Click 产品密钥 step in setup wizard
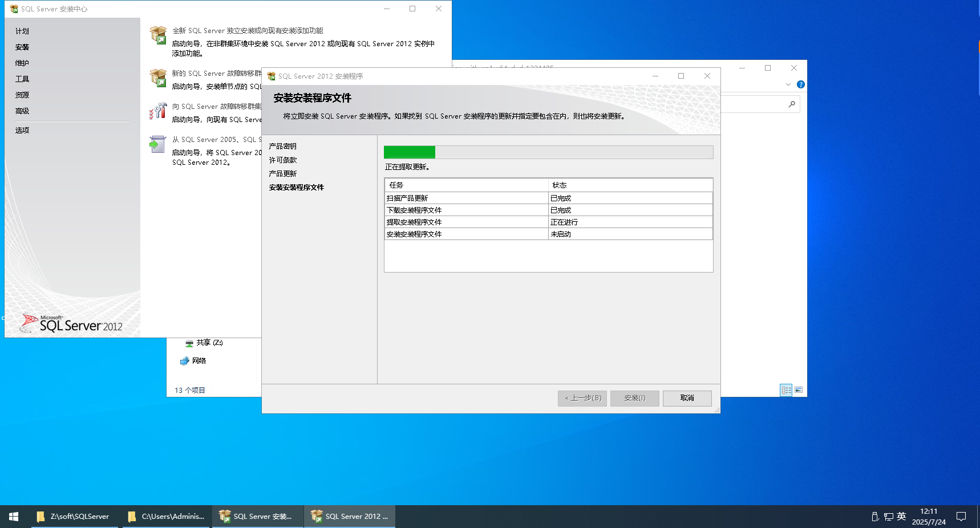Viewport: 980px width, 528px height. (283, 147)
